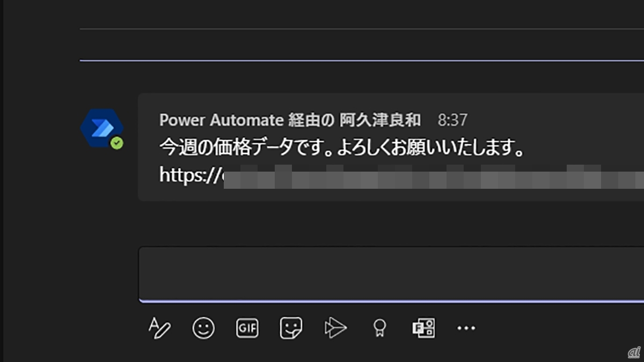Screen dimensions: 644x362
Task: Open the GIF picker
Action: point(247,328)
